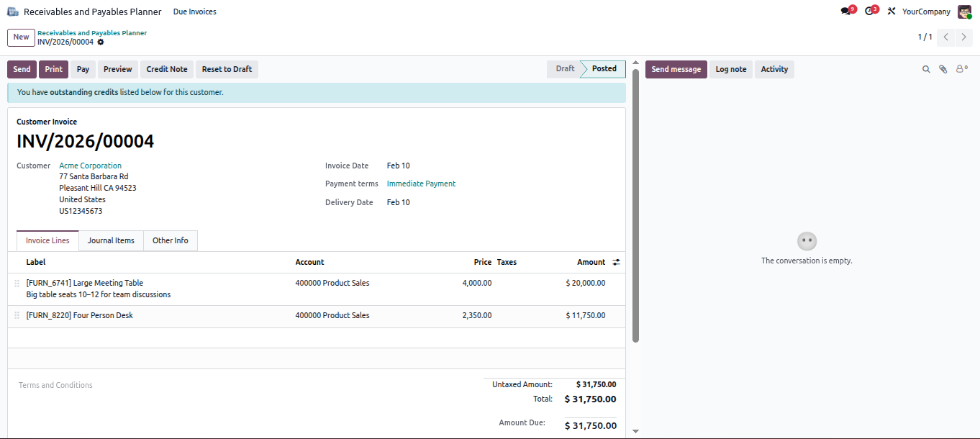Click the Pay button
Screen dimensions: 980x439
(83, 69)
